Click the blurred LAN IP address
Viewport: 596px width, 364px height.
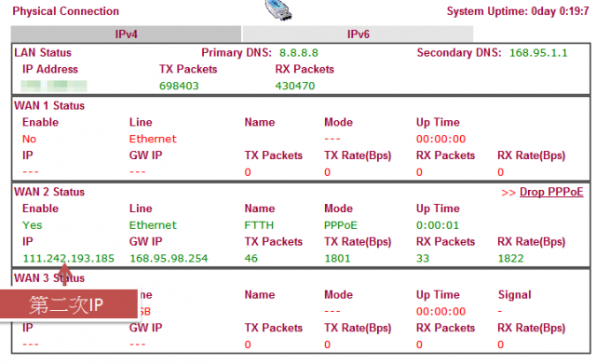[x=54, y=86]
